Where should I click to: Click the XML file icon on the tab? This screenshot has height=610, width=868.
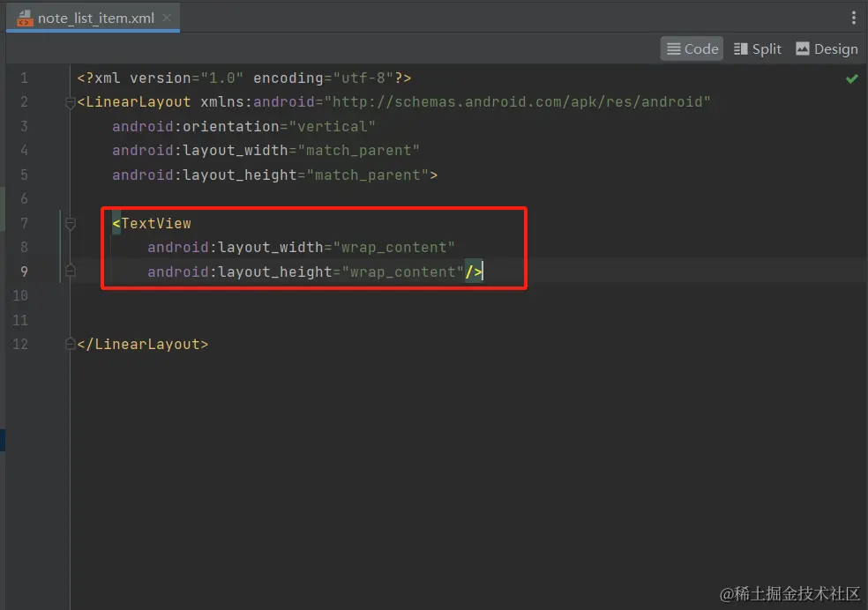[x=25, y=19]
